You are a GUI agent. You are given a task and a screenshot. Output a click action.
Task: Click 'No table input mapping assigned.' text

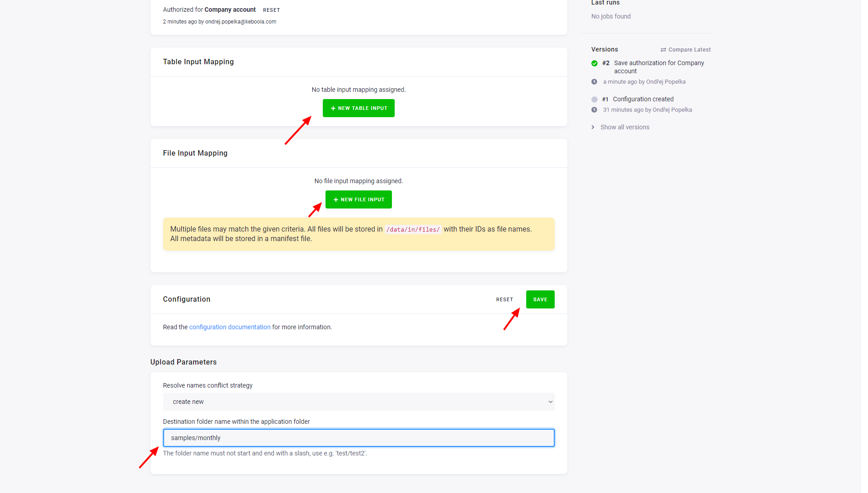[x=359, y=90]
